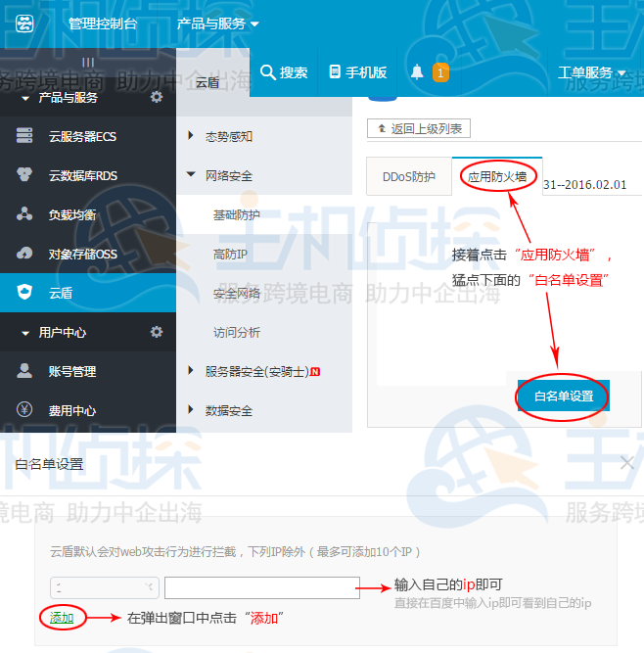Click the whitelist IP input field

(x=262, y=587)
